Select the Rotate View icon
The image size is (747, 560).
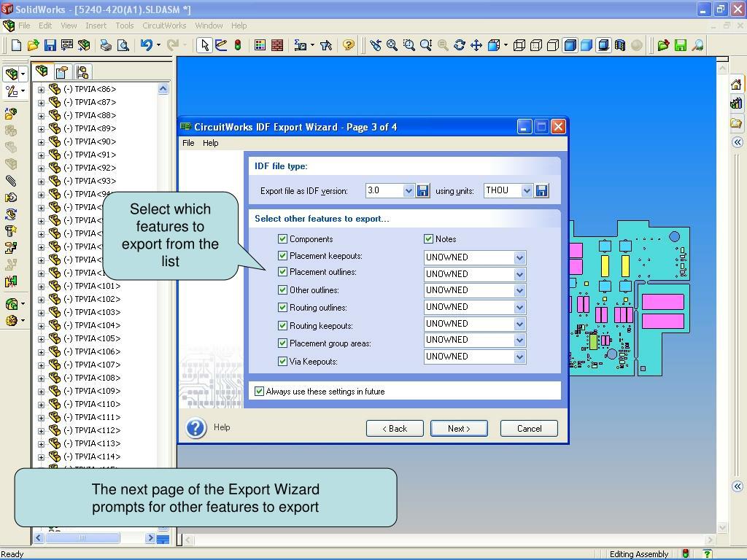(460, 45)
